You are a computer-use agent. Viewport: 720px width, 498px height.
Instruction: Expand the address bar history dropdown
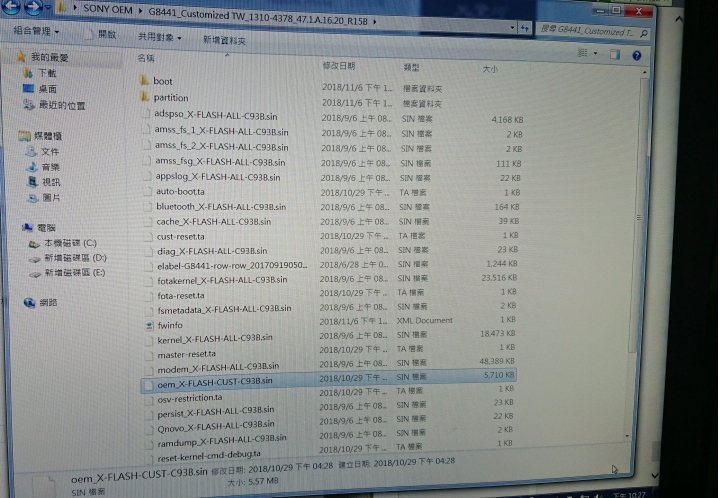(x=512, y=28)
